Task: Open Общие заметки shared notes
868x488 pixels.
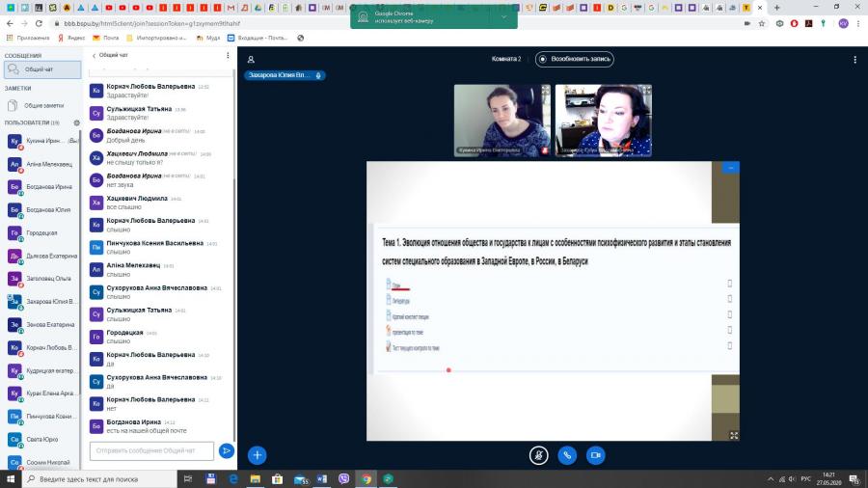Action: [42, 105]
